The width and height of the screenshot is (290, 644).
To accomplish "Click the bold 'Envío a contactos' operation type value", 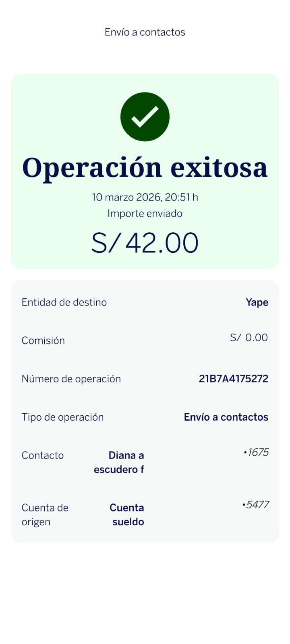I will pyautogui.click(x=226, y=417).
